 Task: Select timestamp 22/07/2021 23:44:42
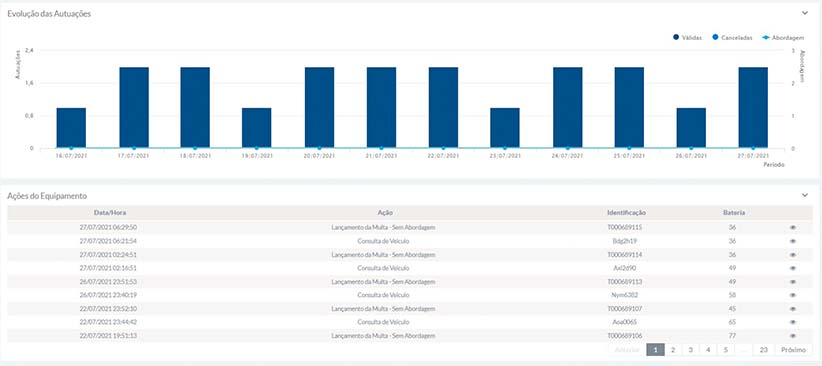pyautogui.click(x=109, y=322)
